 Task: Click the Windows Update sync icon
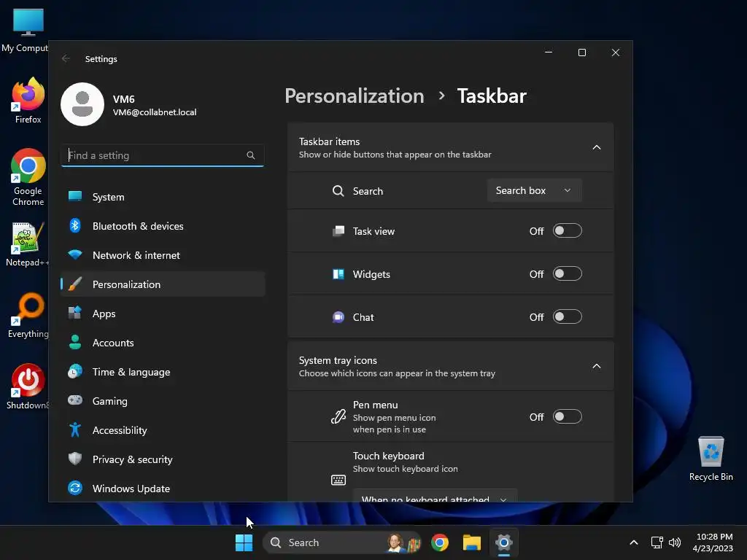[x=75, y=488]
